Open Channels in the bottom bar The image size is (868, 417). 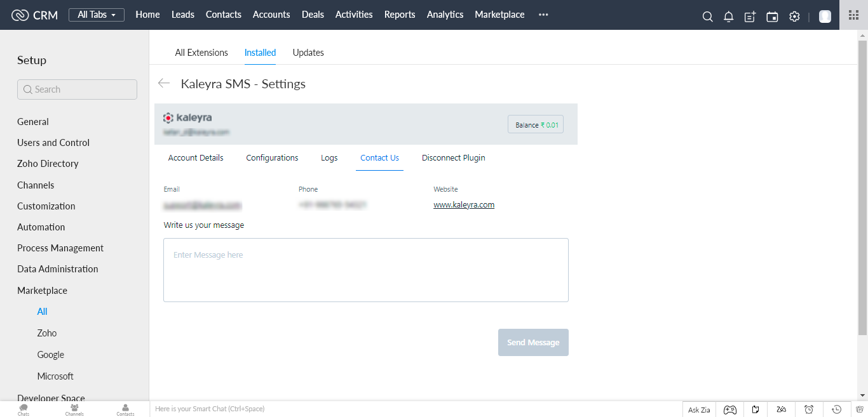coord(74,410)
